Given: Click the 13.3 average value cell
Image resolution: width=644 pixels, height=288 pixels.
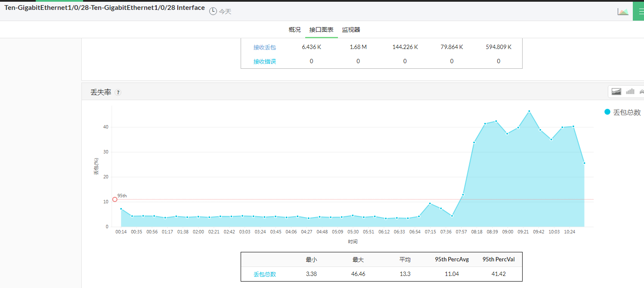Looking at the screenshot, I should click(x=405, y=274).
